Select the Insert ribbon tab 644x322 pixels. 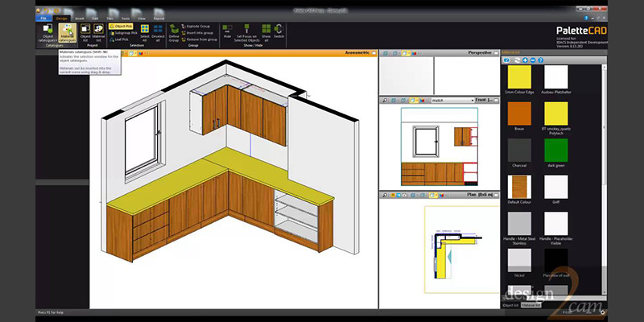pos(79,18)
